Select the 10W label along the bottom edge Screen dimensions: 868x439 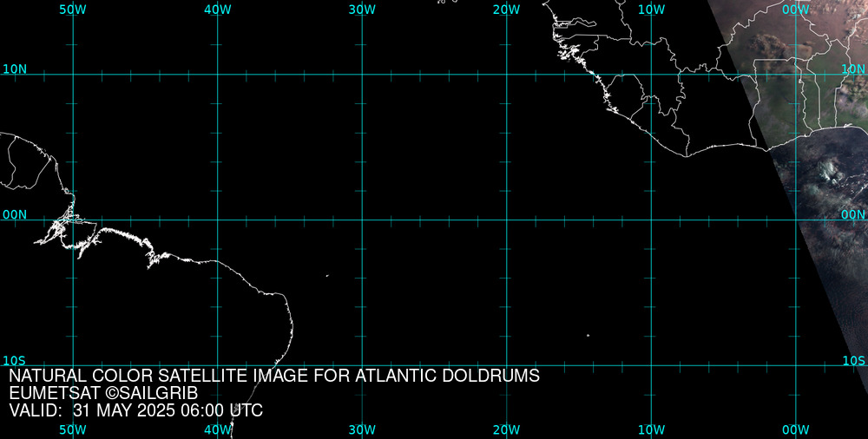(x=651, y=430)
